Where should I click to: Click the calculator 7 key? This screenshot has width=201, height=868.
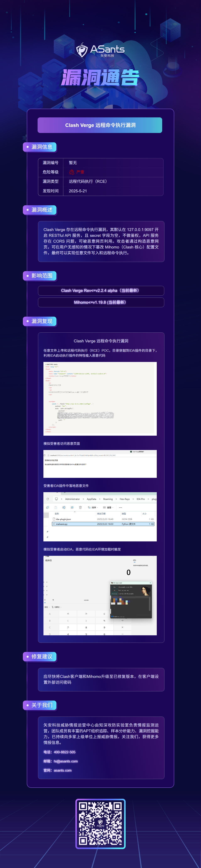68,627
